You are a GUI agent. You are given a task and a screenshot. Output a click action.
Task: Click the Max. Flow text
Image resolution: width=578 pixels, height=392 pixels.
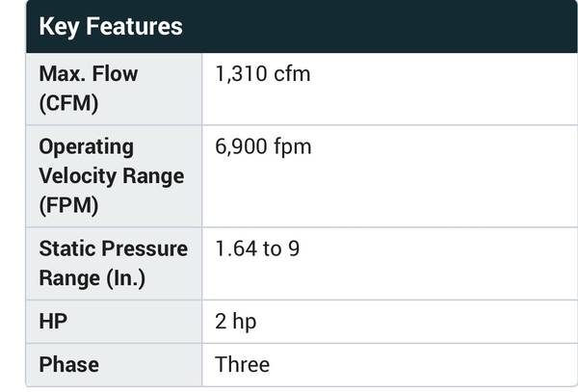[88, 74]
